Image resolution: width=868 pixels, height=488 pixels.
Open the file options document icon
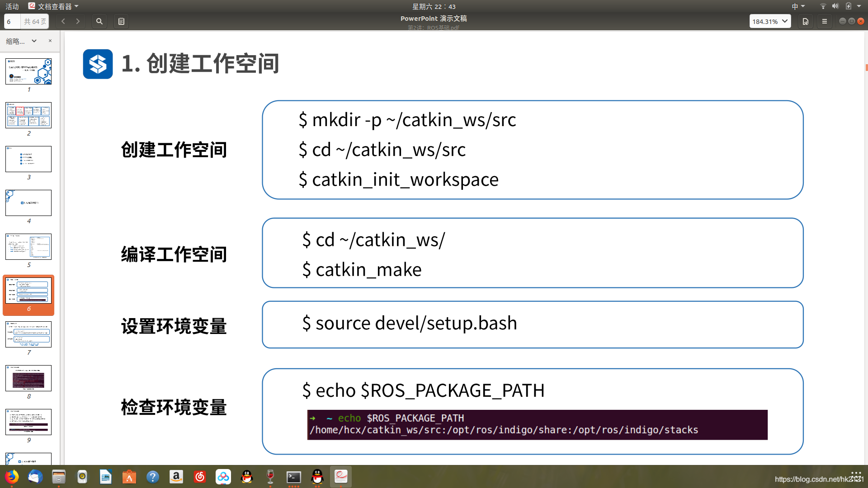click(806, 21)
